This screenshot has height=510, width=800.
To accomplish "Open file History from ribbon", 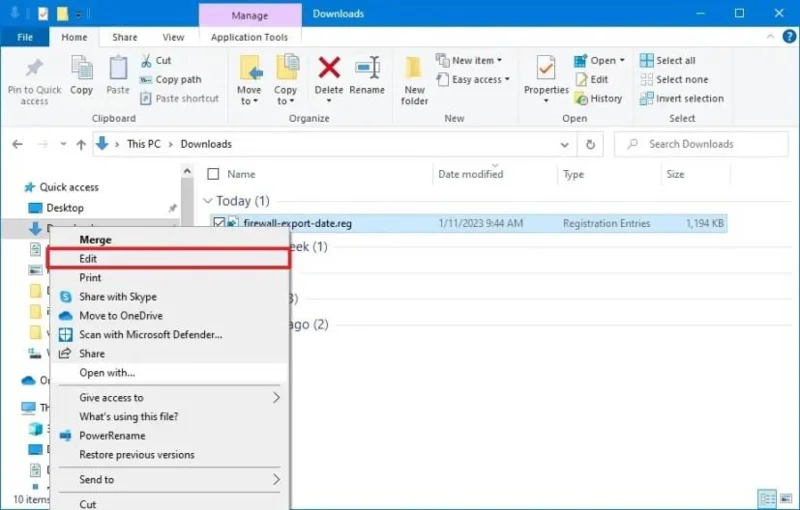I will click(598, 98).
